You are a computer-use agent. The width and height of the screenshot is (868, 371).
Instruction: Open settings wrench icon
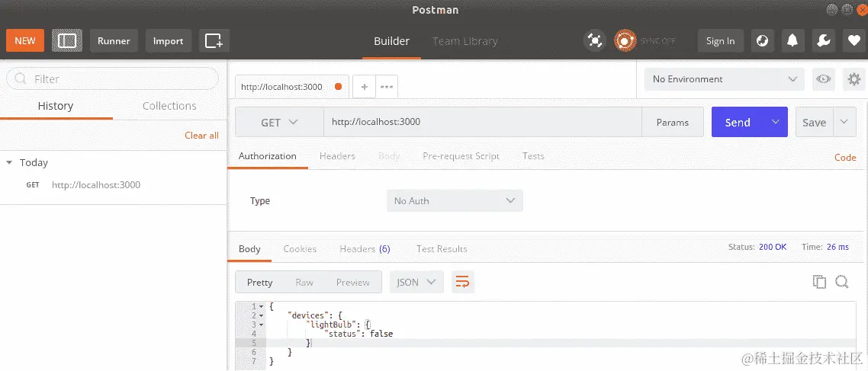[823, 41]
